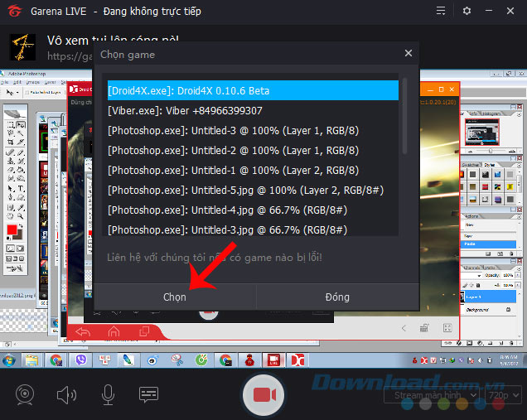
Task: Click the Photoshop Navigator zoom slider
Action: click(x=490, y=151)
